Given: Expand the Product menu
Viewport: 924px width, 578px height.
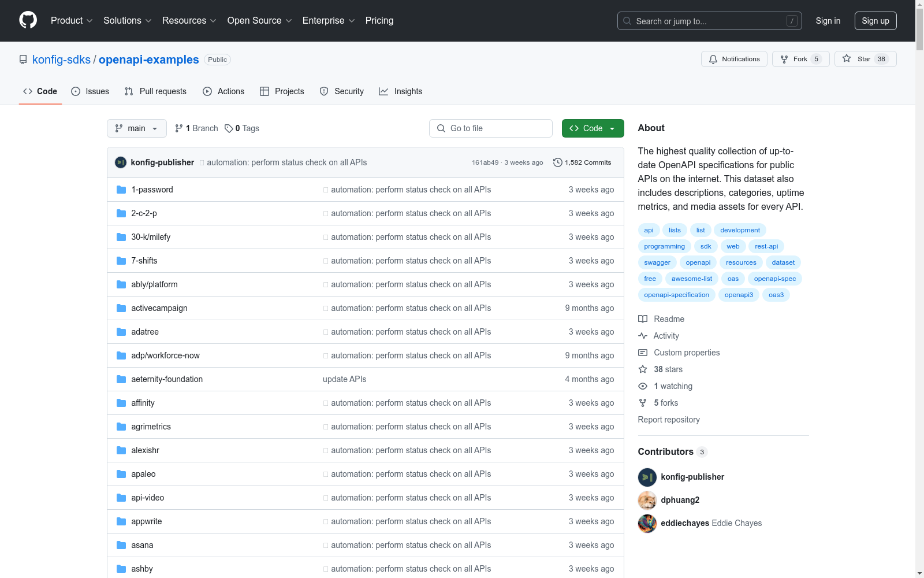Looking at the screenshot, I should pyautogui.click(x=72, y=21).
